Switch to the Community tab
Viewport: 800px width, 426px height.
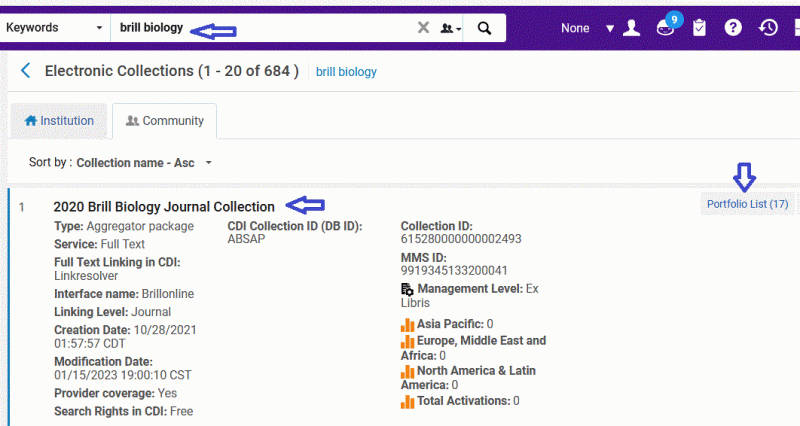(165, 121)
